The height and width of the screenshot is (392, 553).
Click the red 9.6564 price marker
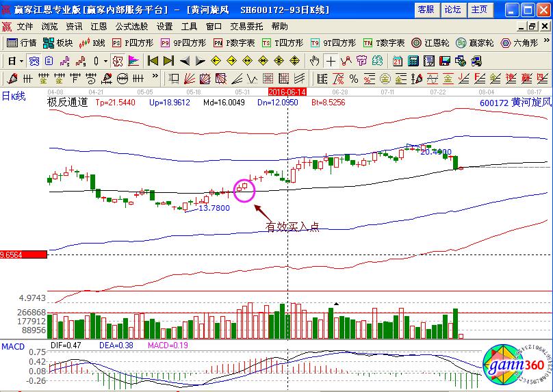click(x=23, y=254)
